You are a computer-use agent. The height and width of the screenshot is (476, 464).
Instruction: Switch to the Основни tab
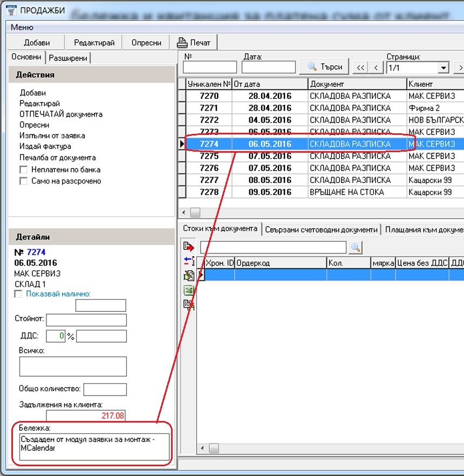[x=26, y=57]
